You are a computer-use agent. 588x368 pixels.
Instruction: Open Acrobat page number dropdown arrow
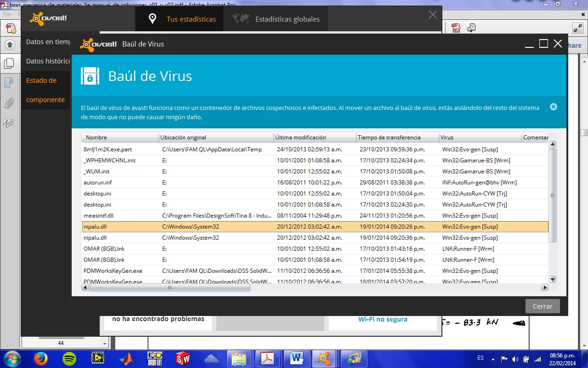[104, 343]
